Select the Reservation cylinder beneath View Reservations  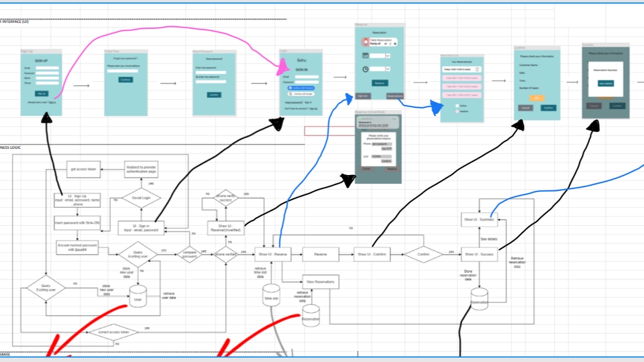pos(311,316)
